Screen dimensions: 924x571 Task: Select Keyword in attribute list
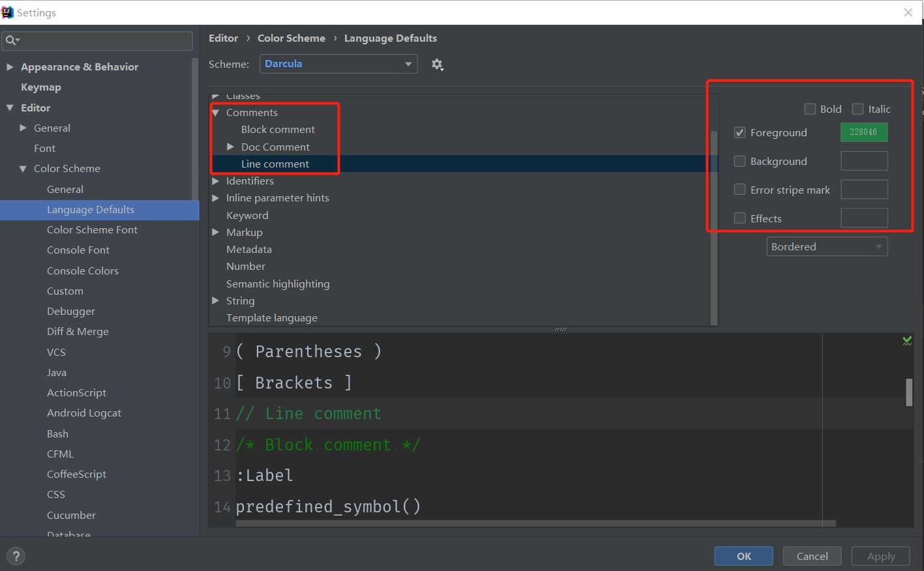tap(247, 215)
